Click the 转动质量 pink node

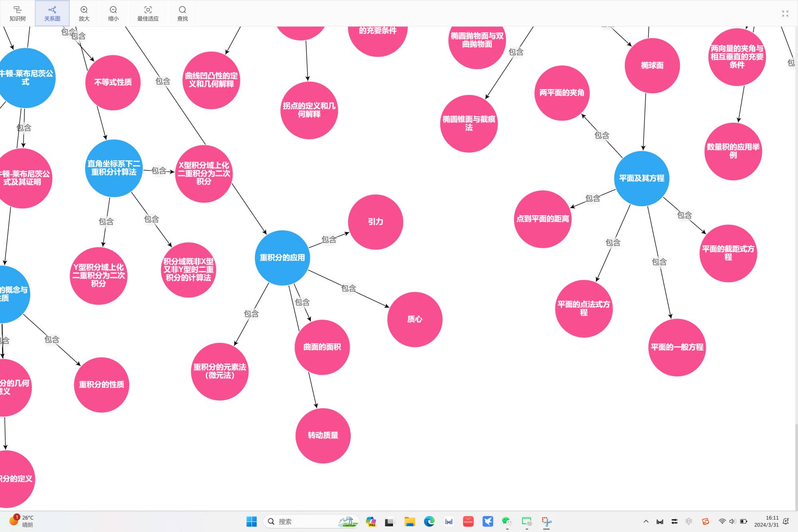coord(323,435)
